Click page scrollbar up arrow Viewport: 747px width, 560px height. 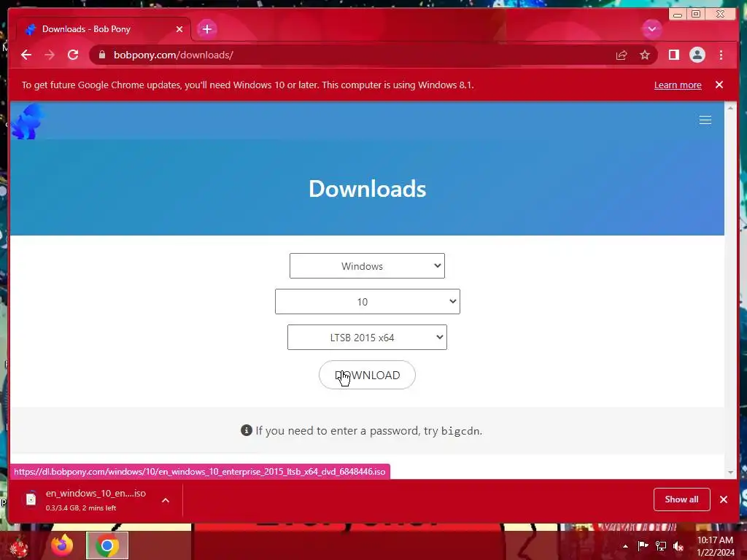pyautogui.click(x=731, y=108)
